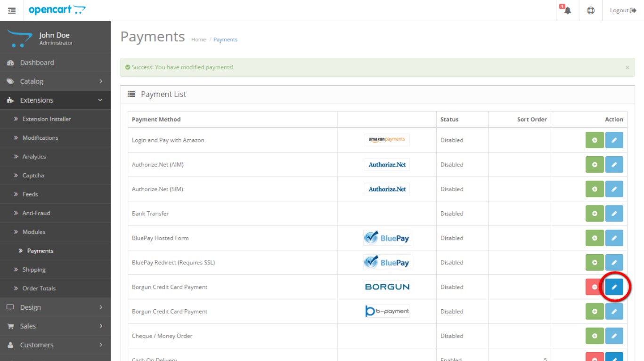Viewport: 644px width, 361px height.
Task: Install Borgun payment with b-payment logo
Action: point(595,312)
